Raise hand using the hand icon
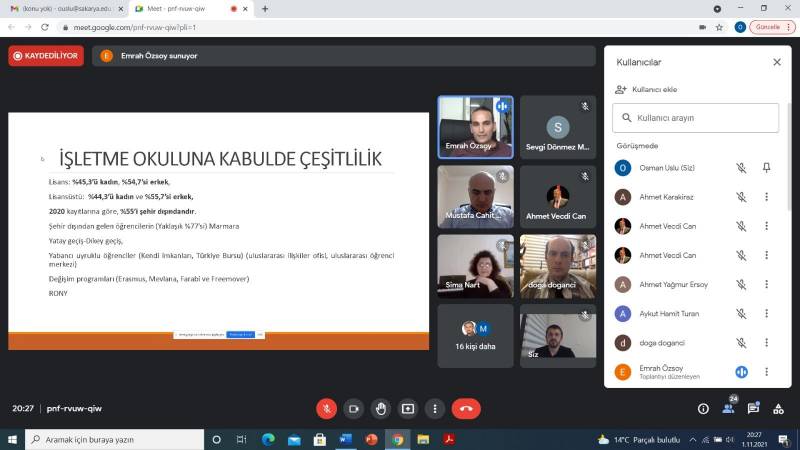The width and height of the screenshot is (800, 450). pyautogui.click(x=380, y=408)
